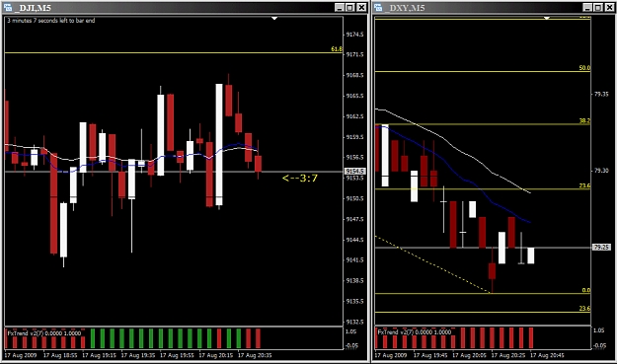Minimize the _DJI,M5 chart window
This screenshot has height=364, width=617.
[340, 8]
